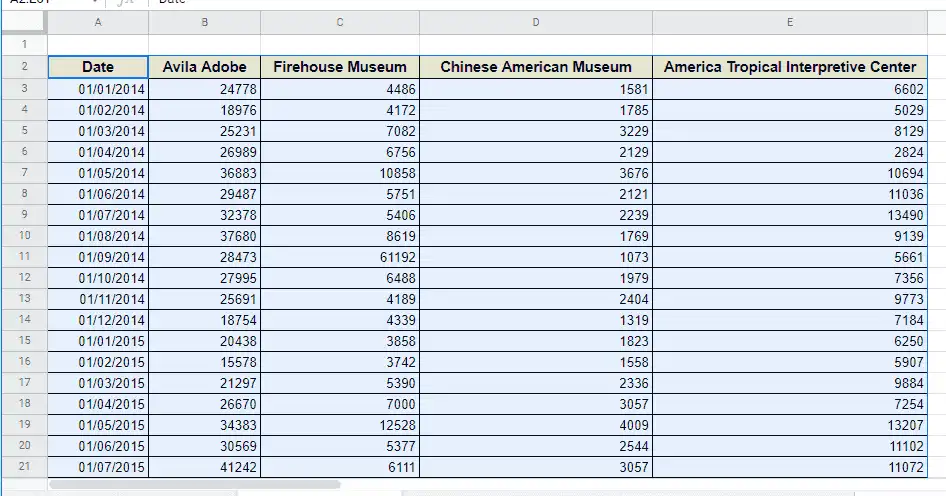Select Firehouse Museum value 6488
This screenshot has height=496, width=946.
point(340,278)
